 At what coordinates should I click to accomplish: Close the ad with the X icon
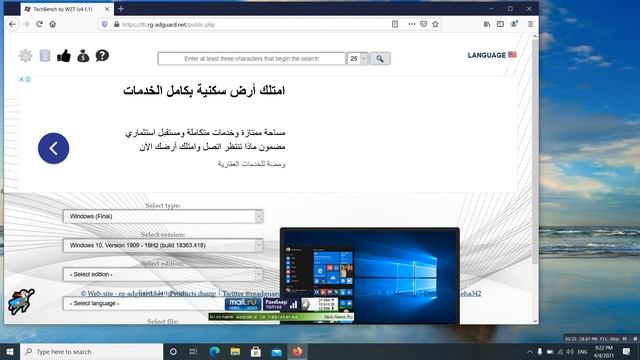click(22, 80)
